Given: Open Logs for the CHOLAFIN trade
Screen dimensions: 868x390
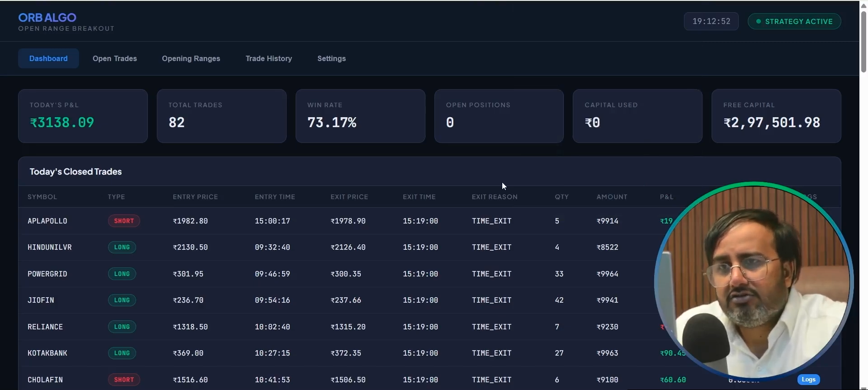Looking at the screenshot, I should [x=808, y=380].
